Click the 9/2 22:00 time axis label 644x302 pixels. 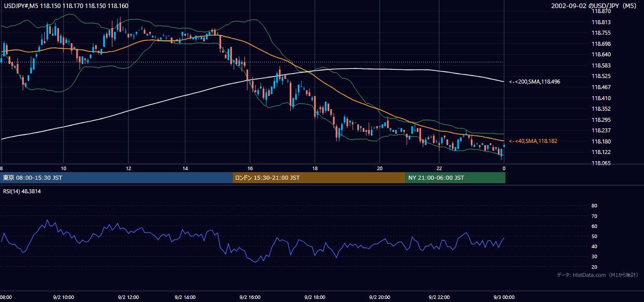point(439,297)
